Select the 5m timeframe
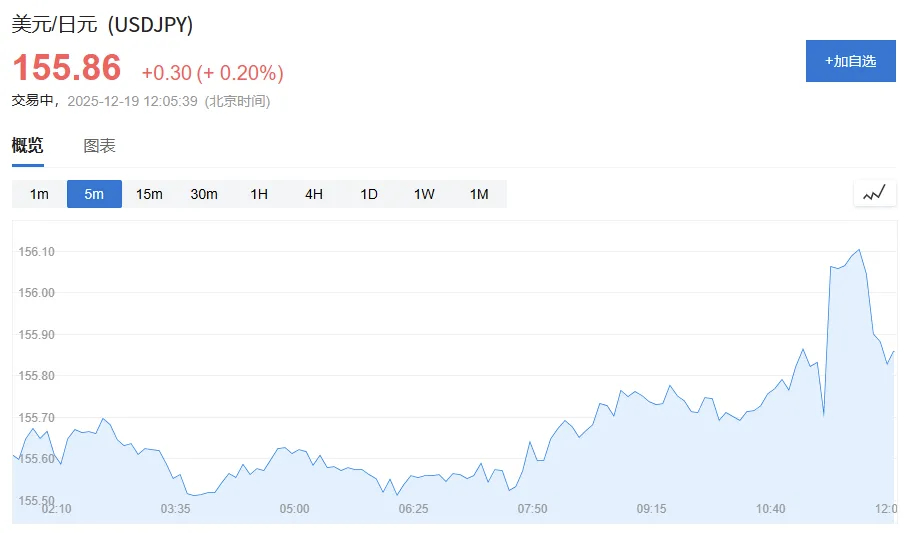This screenshot has width=911, height=533. 94,194
